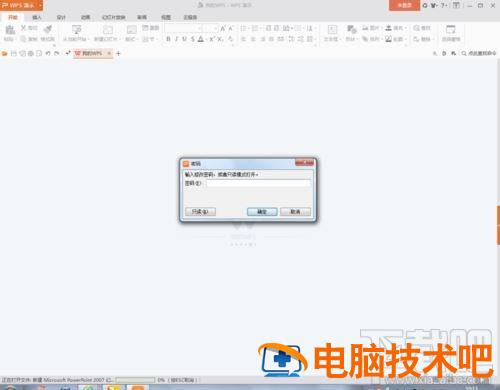Click the help question mark icon in title bar

443,5
